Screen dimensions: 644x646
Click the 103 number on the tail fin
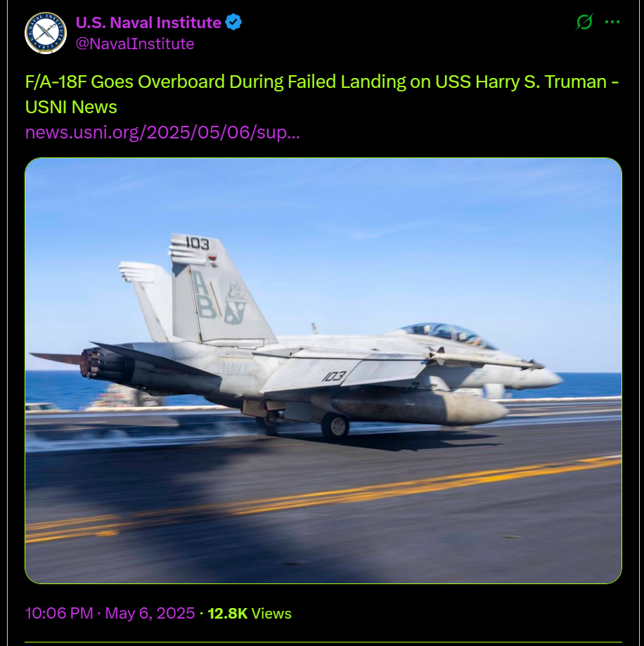coord(197,243)
